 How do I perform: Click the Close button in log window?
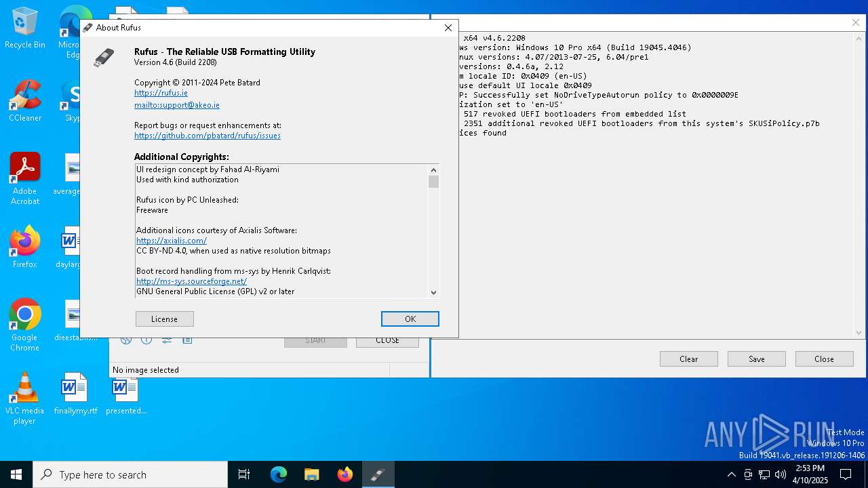[x=825, y=359]
